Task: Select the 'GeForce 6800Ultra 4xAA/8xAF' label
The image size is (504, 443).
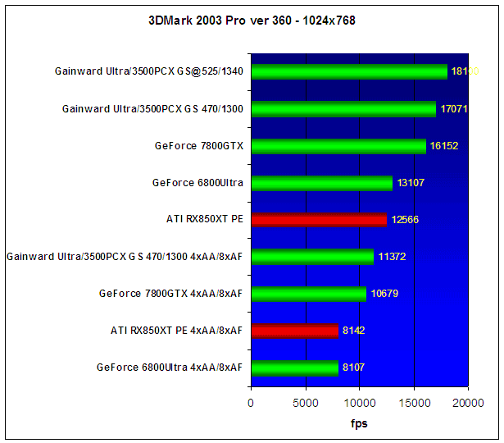Action: [170, 367]
